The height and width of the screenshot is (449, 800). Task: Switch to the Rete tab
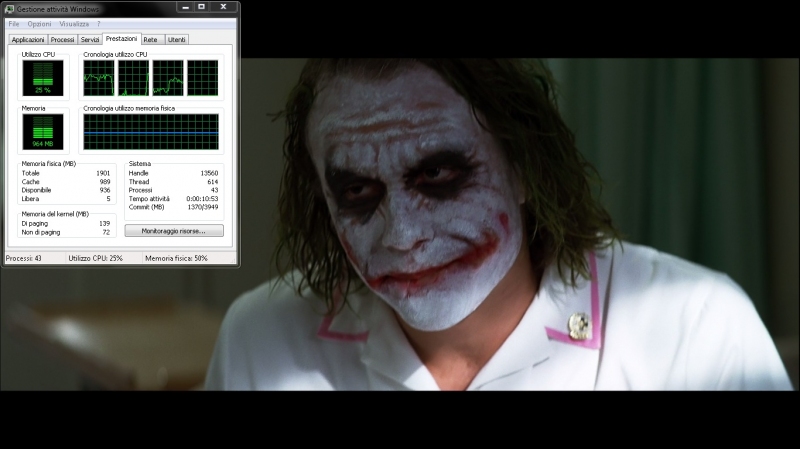pos(151,40)
